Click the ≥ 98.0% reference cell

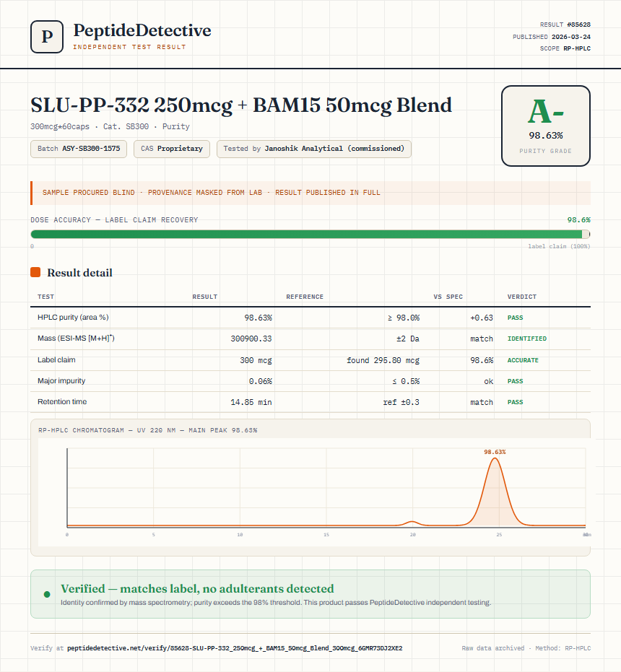click(x=403, y=318)
